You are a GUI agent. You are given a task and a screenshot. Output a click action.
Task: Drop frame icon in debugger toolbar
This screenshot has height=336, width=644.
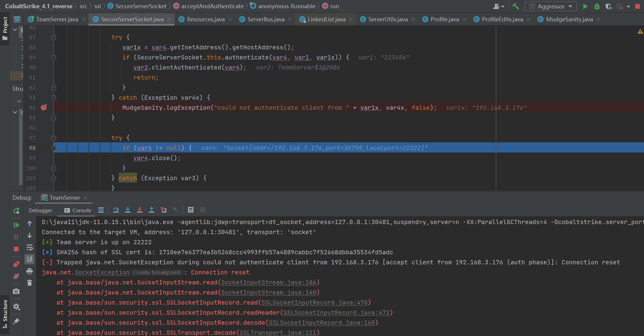(164, 210)
